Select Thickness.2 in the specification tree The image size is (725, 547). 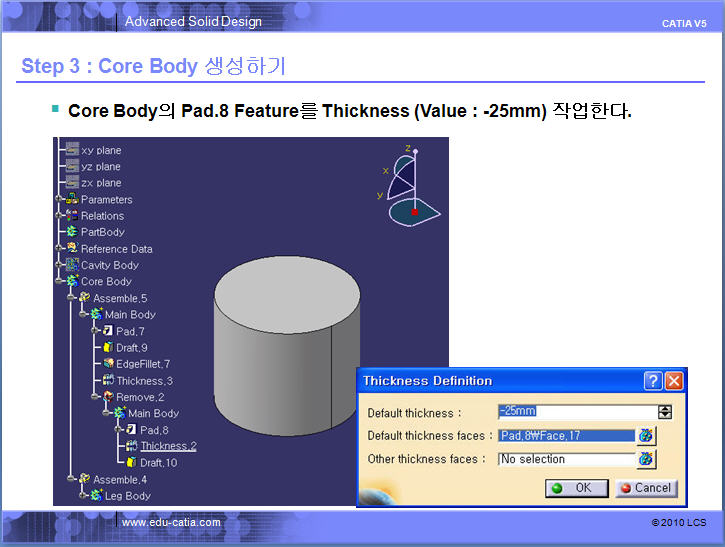pos(168,446)
